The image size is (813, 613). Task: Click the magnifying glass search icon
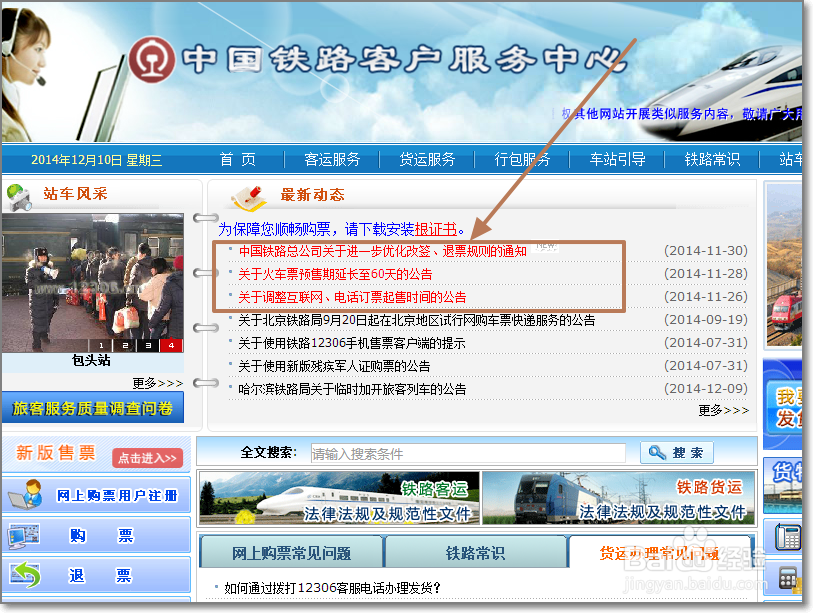[x=657, y=452]
